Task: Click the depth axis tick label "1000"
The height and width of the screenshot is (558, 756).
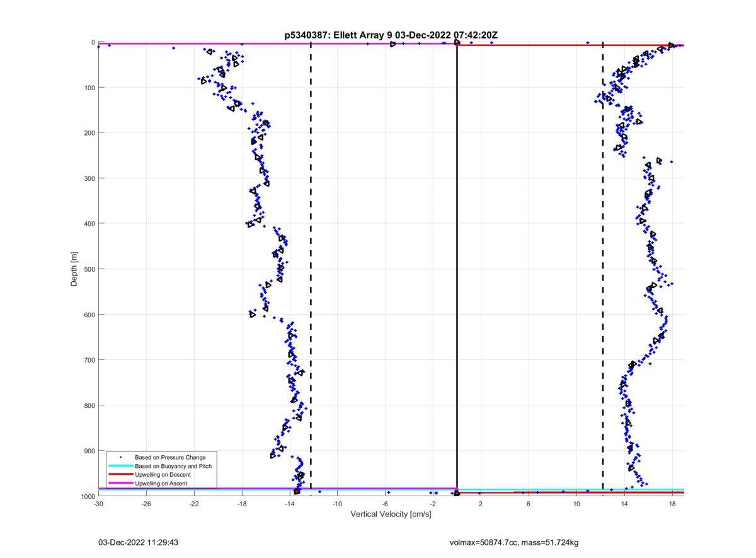Action: point(88,497)
